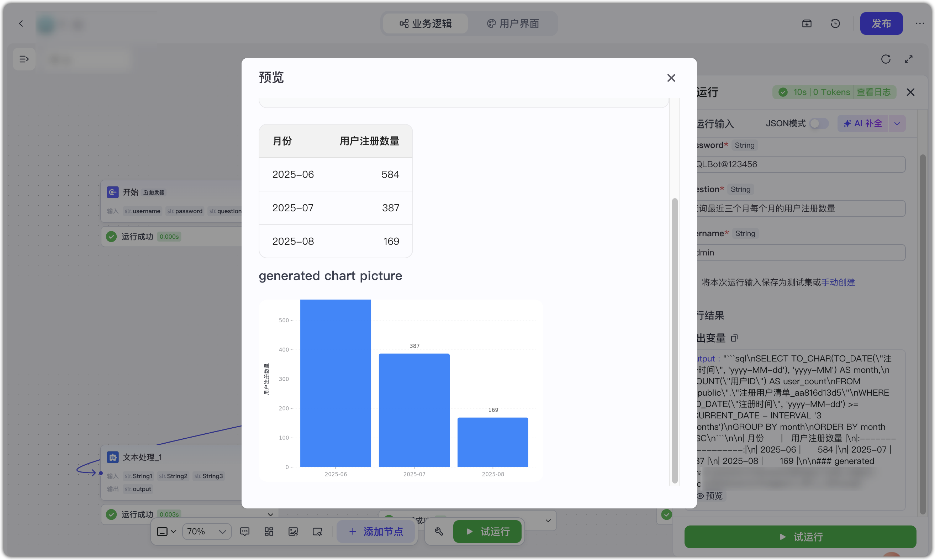Open the canvas view mode dropdown

(x=166, y=531)
